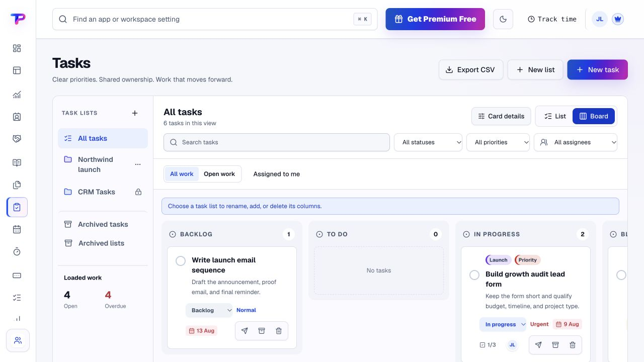Open the handshake deals icon in sidebar

click(17, 139)
